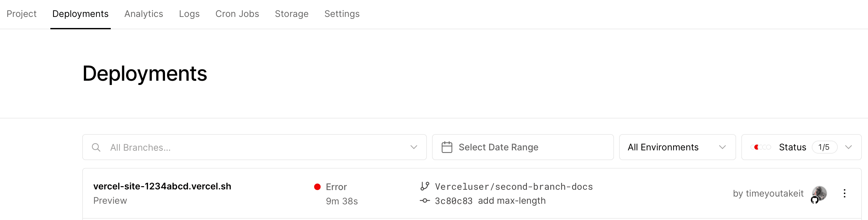Expand the All Branches selector chevron
The height and width of the screenshot is (220, 868).
click(x=414, y=147)
